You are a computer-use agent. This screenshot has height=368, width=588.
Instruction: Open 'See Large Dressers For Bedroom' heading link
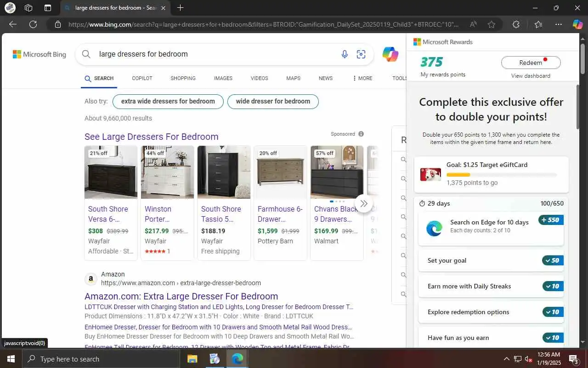tap(151, 137)
